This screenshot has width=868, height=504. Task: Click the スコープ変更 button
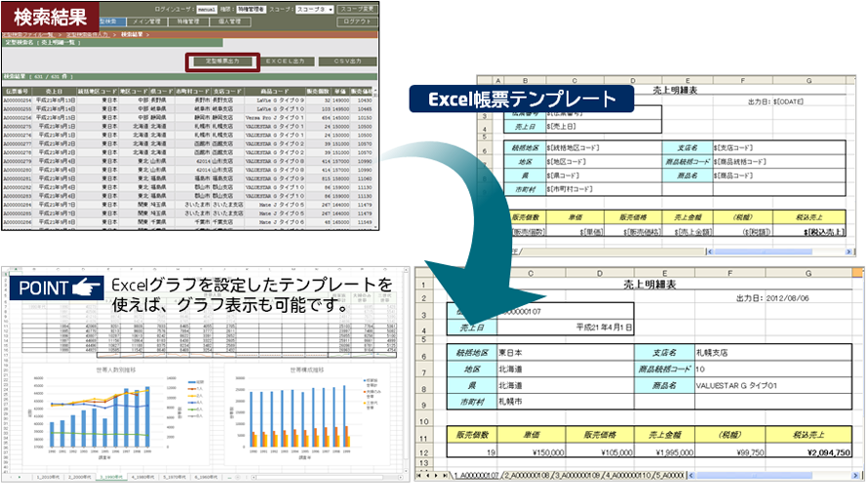coord(357,9)
